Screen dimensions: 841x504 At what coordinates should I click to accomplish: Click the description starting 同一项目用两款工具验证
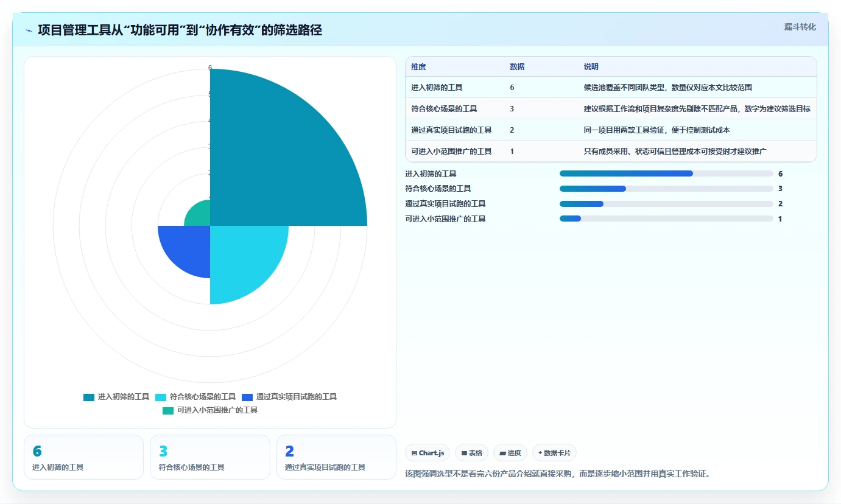pyautogui.click(x=656, y=130)
